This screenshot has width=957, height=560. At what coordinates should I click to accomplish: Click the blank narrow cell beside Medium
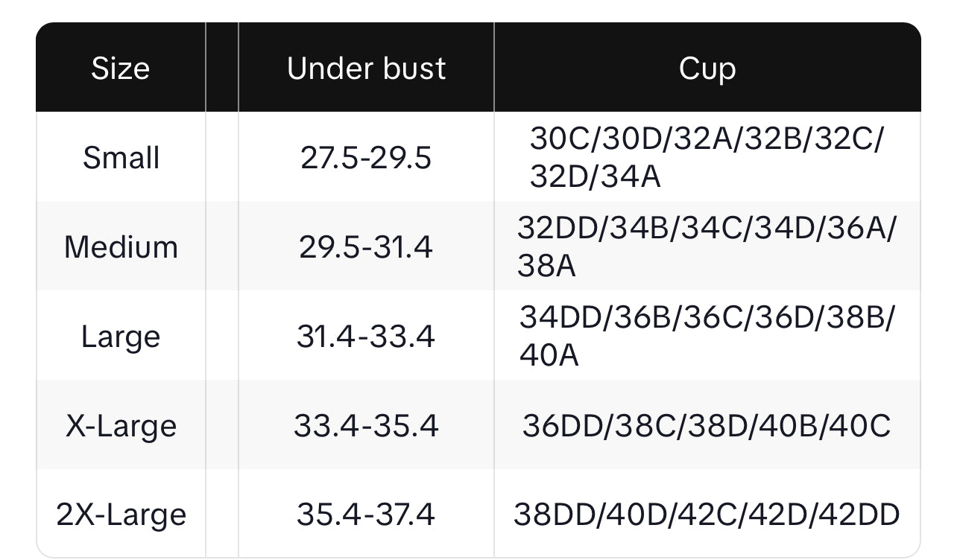[x=222, y=247]
